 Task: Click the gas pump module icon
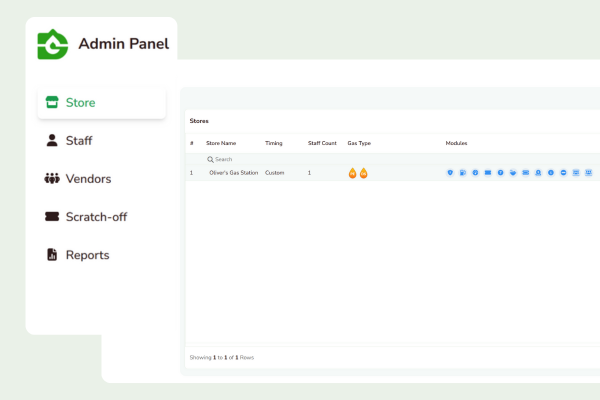click(463, 173)
